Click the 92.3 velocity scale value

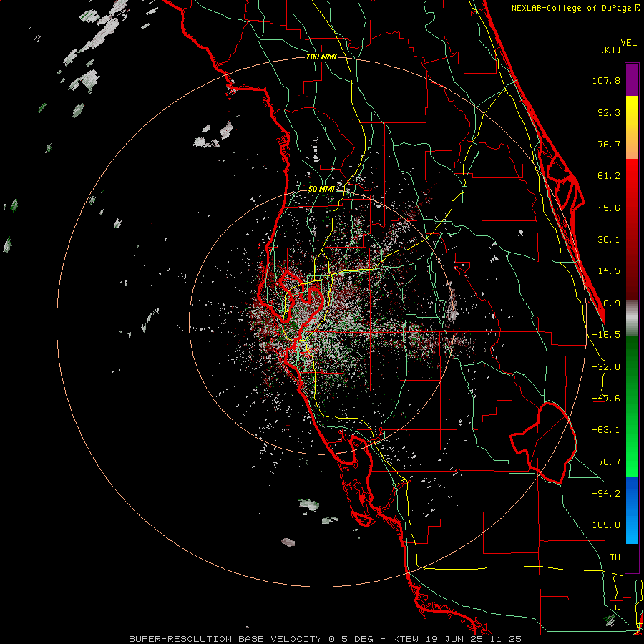[609, 112]
